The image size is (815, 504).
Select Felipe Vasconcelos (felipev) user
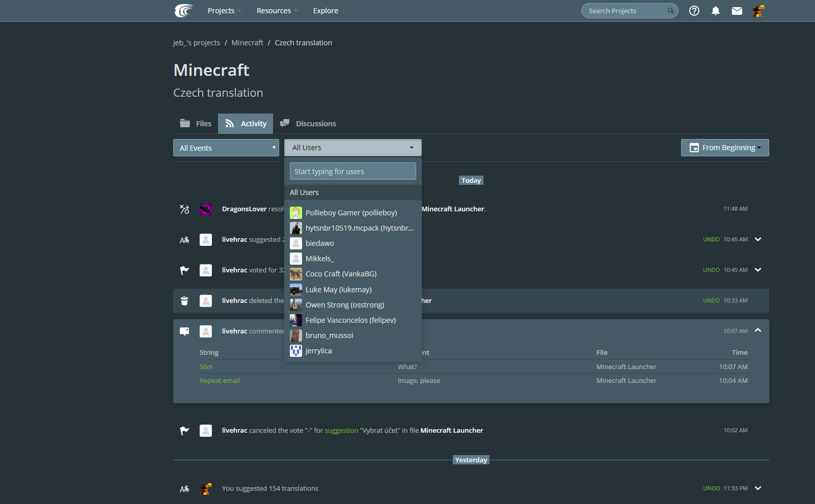[353, 320]
